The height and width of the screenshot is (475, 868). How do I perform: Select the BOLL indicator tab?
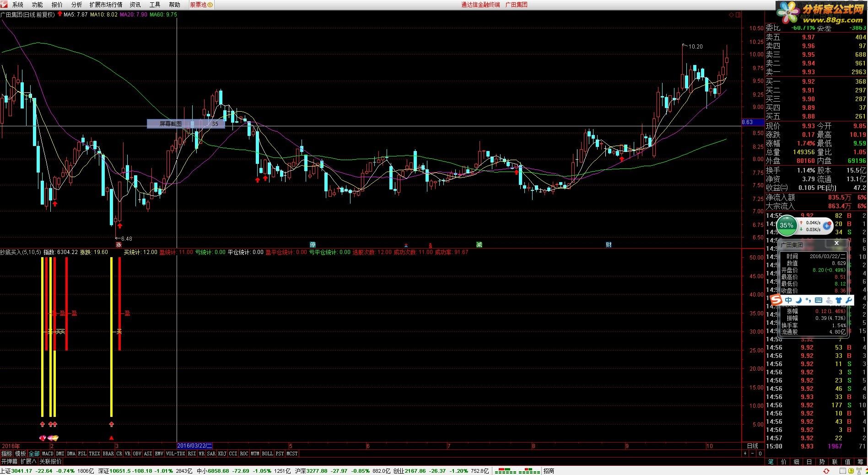(x=267, y=453)
